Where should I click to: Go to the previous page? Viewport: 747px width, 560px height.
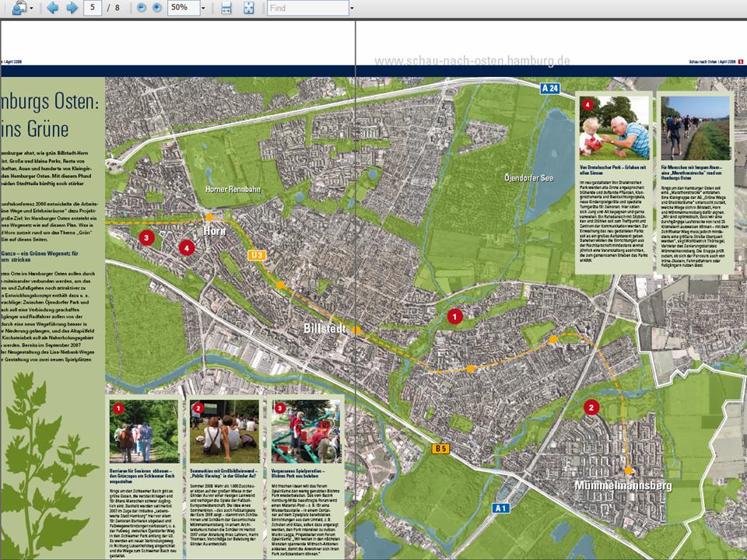click(x=53, y=8)
